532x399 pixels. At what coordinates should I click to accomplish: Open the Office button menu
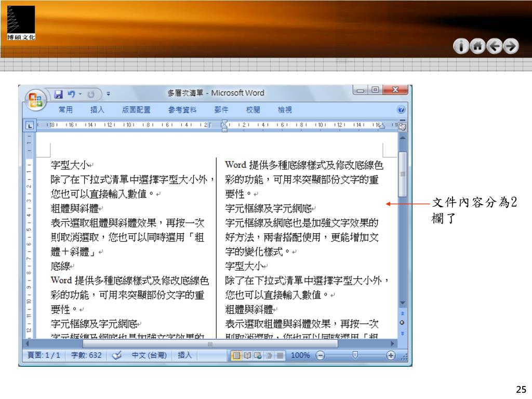tap(36, 99)
